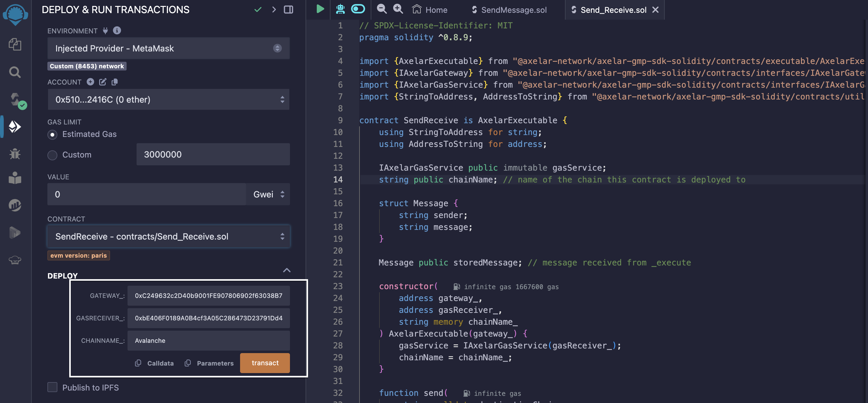This screenshot has width=868, height=403.
Task: Select the Estimated Gas radio button
Action: point(52,134)
